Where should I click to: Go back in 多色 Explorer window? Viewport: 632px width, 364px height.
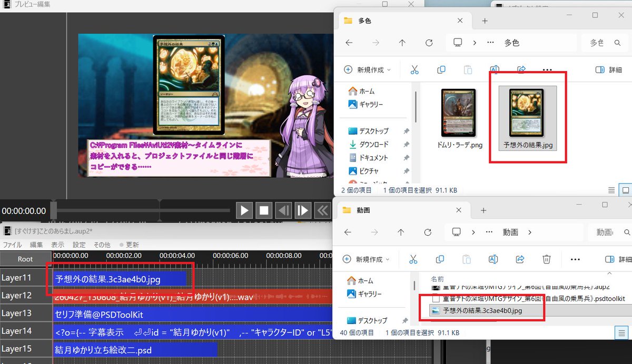tap(349, 43)
